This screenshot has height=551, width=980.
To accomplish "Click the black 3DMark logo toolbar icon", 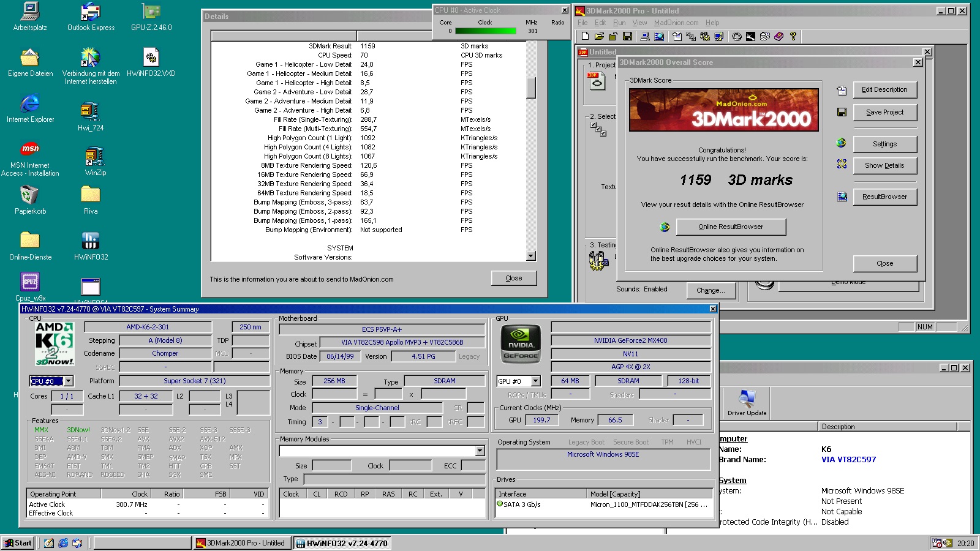I will tap(751, 37).
